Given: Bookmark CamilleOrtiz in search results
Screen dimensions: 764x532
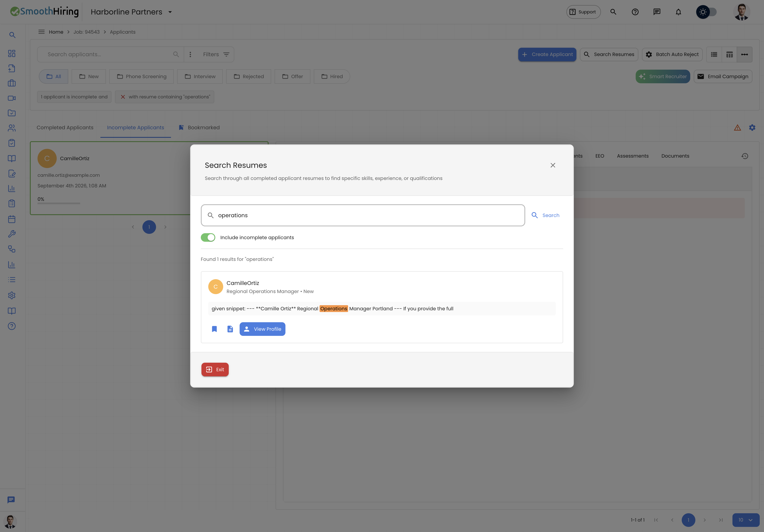Looking at the screenshot, I should [x=214, y=329].
